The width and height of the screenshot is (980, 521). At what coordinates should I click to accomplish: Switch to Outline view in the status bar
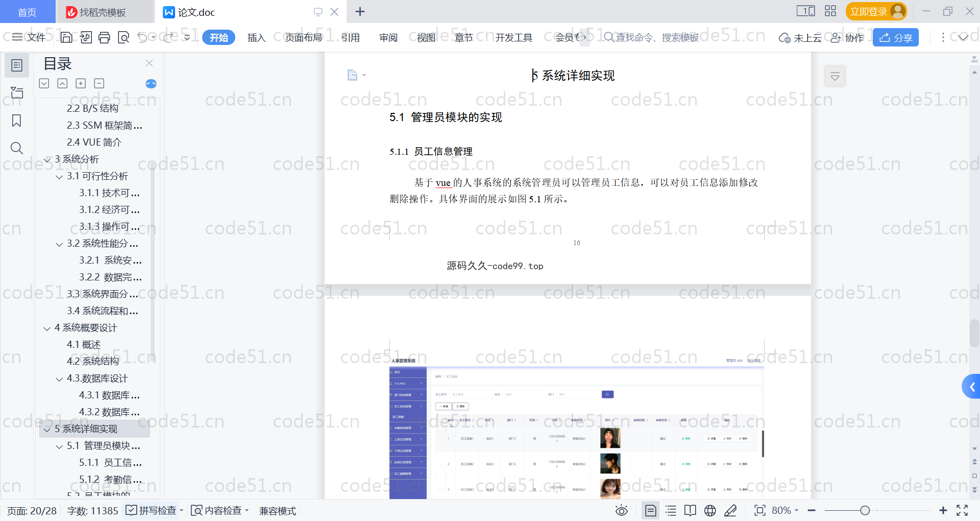point(671,510)
